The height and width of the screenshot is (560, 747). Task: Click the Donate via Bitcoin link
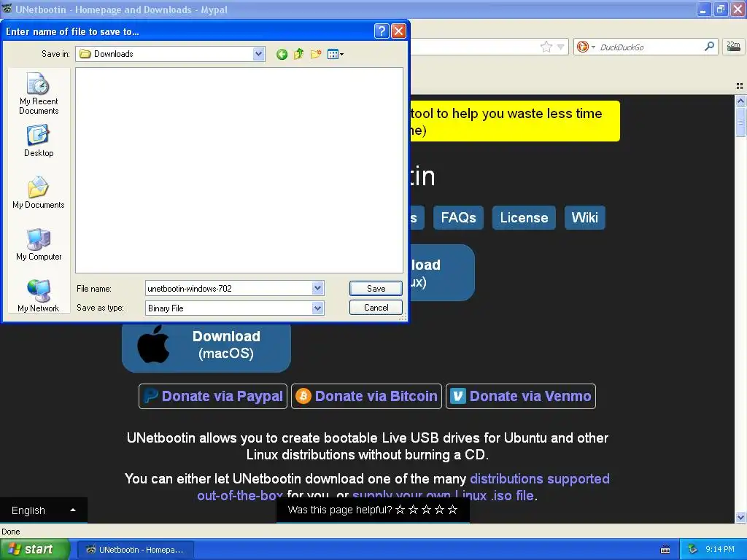click(366, 396)
